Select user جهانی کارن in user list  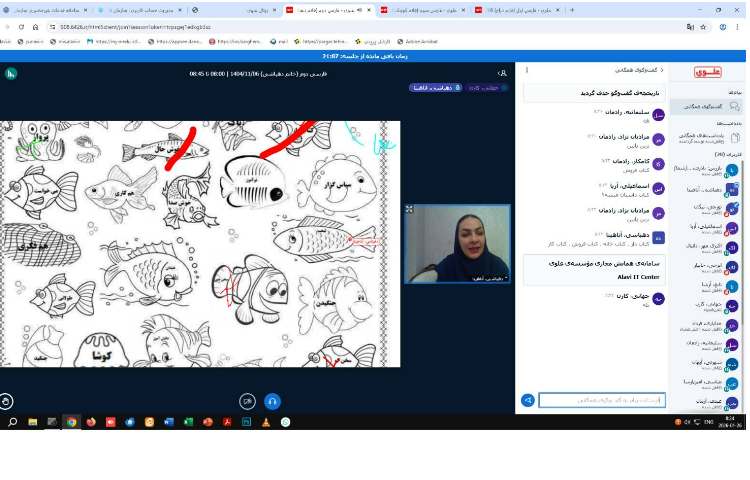[706, 305]
